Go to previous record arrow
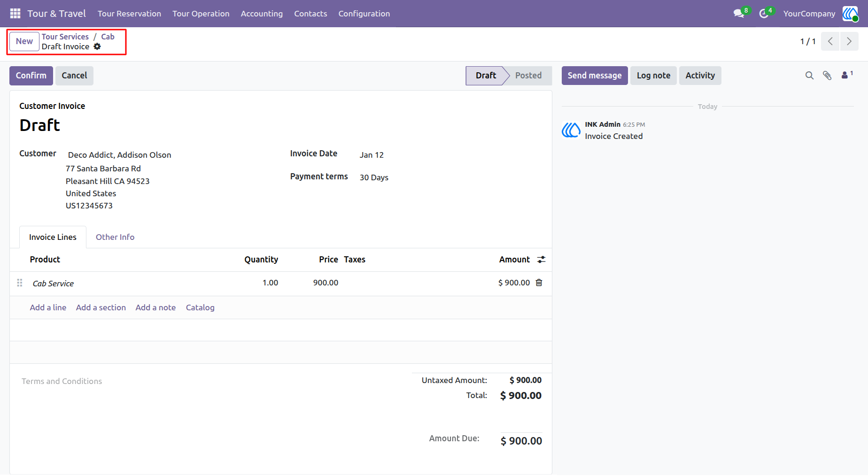This screenshot has height=476, width=868. point(830,41)
